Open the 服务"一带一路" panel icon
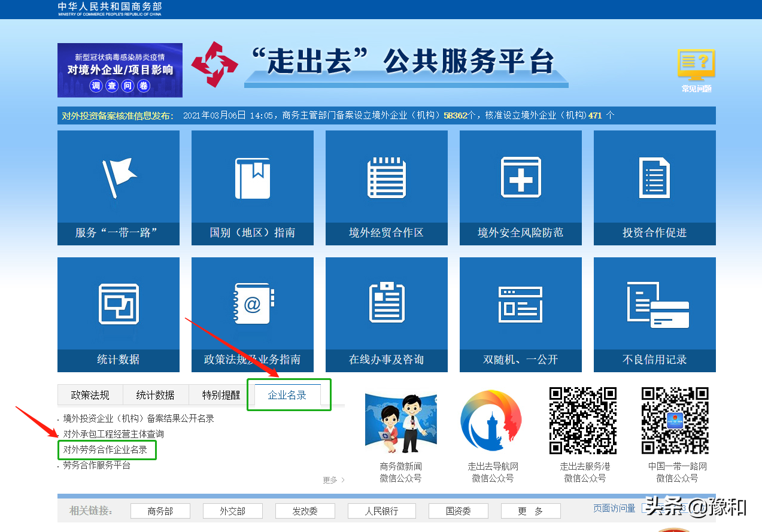 click(118, 177)
